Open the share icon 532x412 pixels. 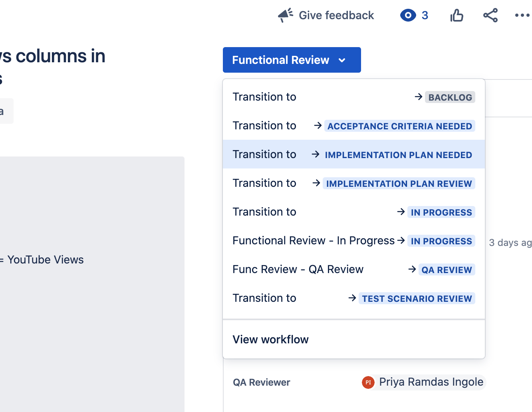[490, 15]
